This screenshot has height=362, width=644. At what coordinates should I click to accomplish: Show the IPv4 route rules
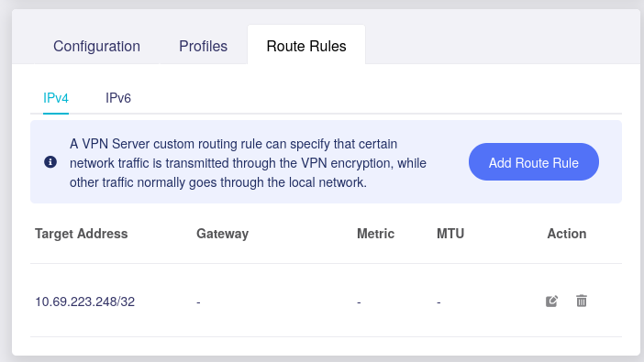coord(56,98)
